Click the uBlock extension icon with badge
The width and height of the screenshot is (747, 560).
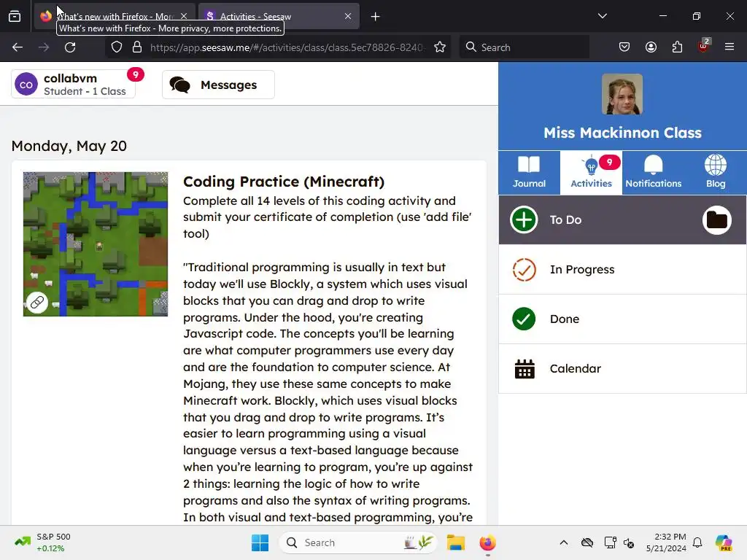(x=704, y=46)
